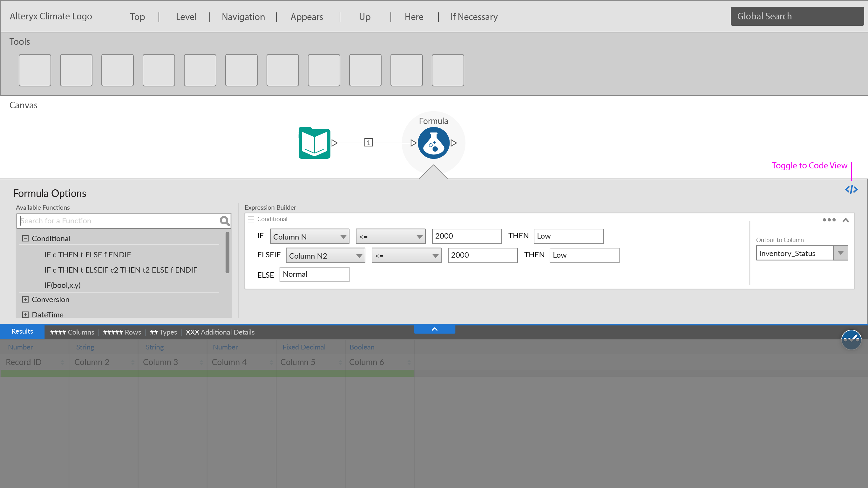
Task: Click the blue results panel collapse button
Action: (434, 329)
